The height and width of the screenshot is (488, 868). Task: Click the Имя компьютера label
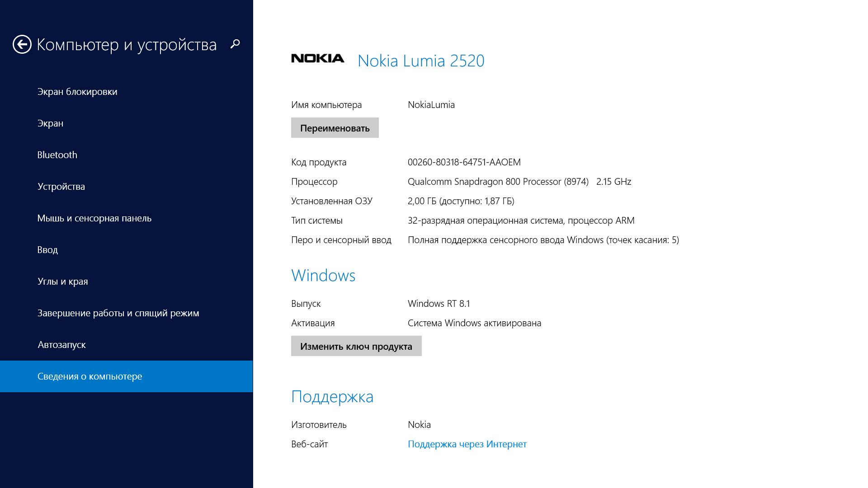coord(326,105)
